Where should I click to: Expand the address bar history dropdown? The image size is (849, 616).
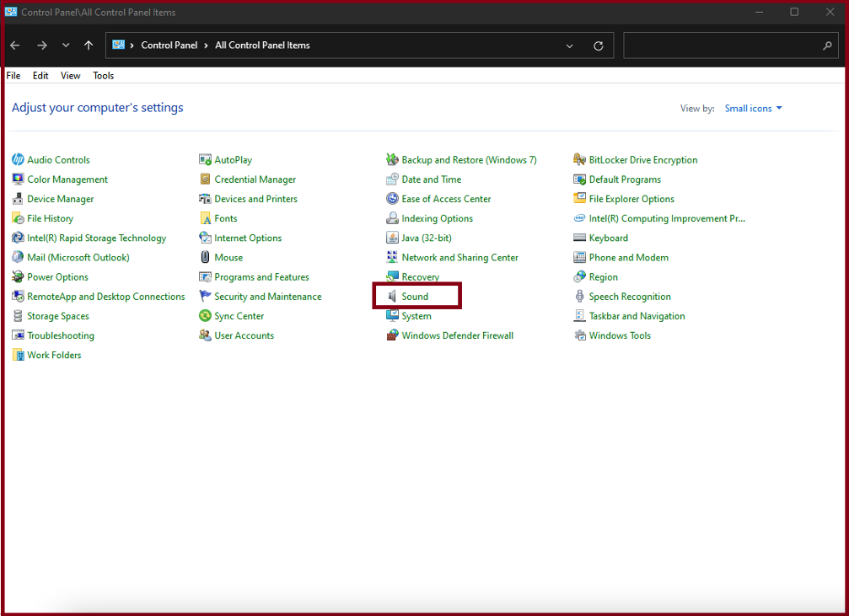(570, 46)
